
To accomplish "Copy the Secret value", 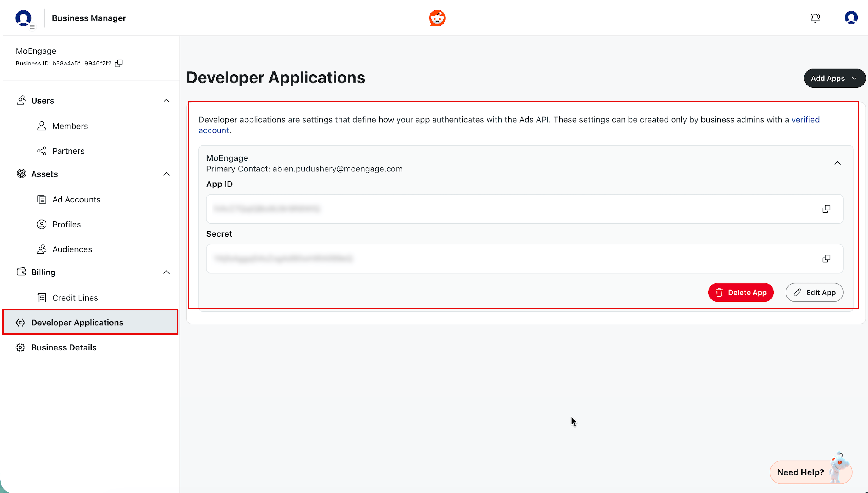I will pyautogui.click(x=826, y=259).
